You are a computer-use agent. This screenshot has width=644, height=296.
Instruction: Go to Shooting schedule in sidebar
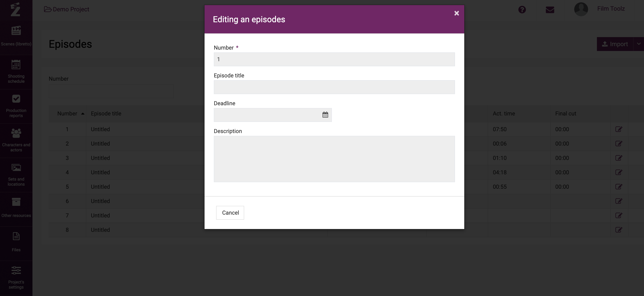pyautogui.click(x=16, y=72)
